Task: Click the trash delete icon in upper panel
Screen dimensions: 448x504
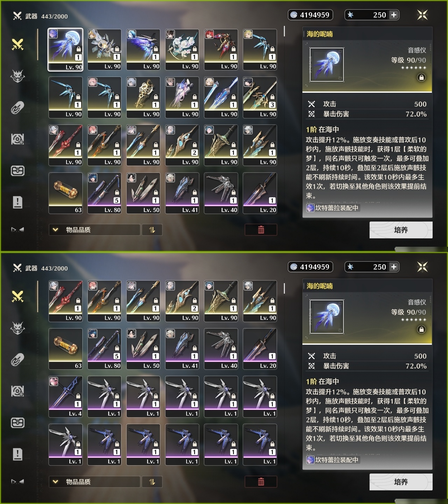Action: click(261, 230)
